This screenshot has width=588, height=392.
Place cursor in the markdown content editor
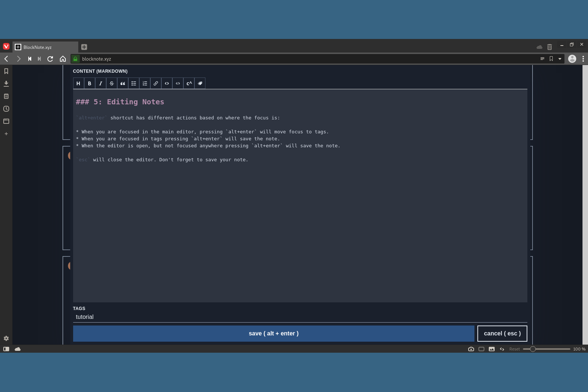click(300, 196)
